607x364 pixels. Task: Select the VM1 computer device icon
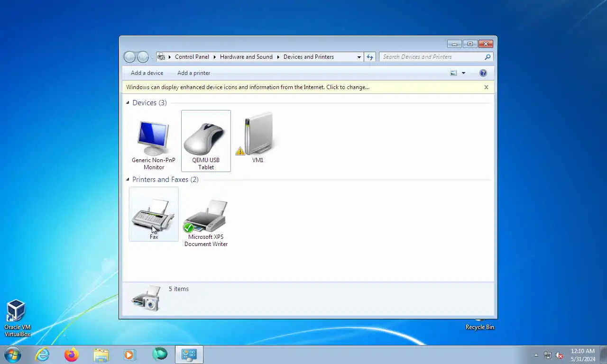(x=258, y=137)
